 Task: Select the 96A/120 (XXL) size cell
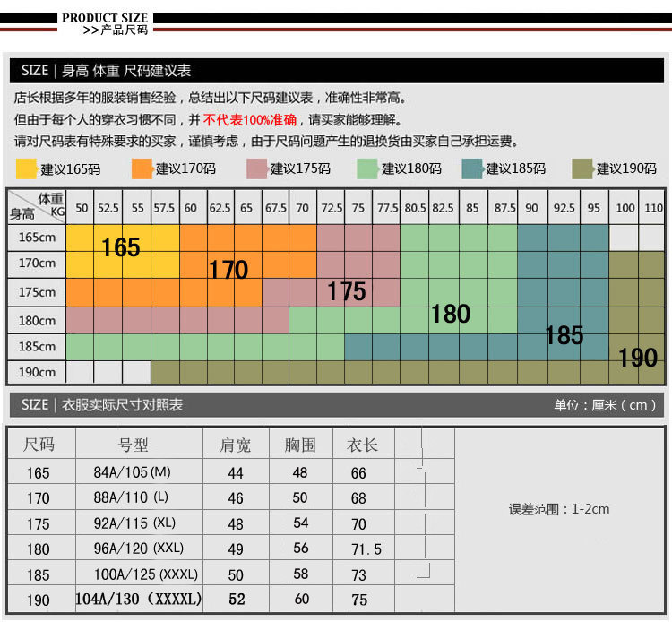click(x=138, y=549)
